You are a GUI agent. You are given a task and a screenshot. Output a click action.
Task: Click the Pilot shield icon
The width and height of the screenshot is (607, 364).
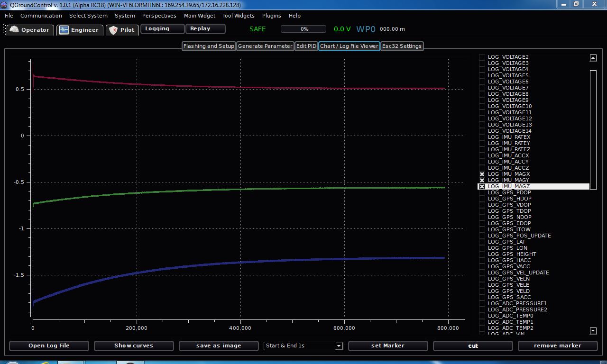coord(113,30)
